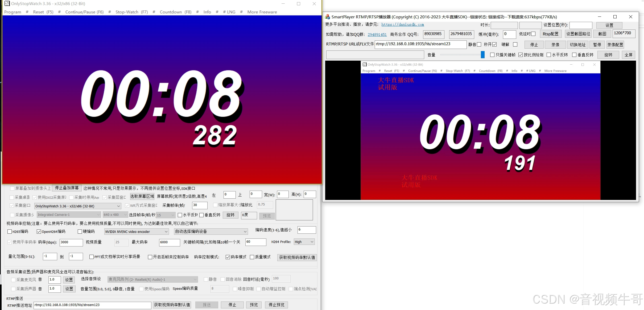Click the 停止预览 stop preview button
Image resolution: width=644 pixels, height=310 pixels.
276,305
